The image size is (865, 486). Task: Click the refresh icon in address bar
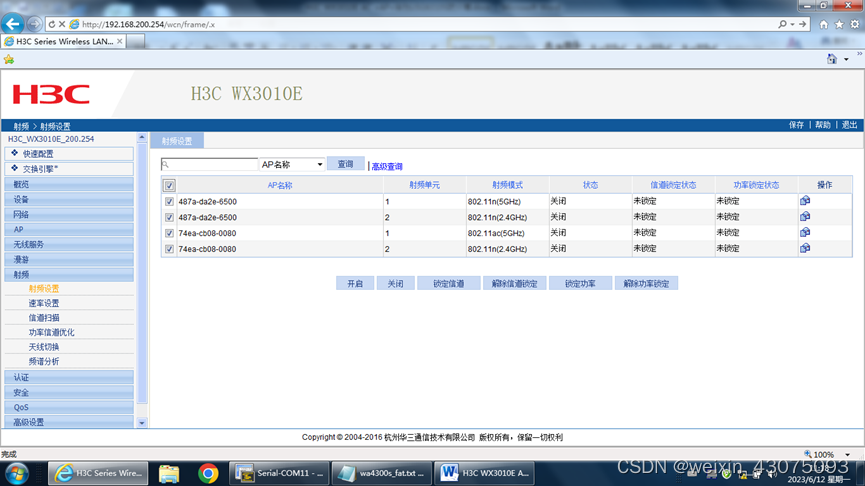(52, 24)
